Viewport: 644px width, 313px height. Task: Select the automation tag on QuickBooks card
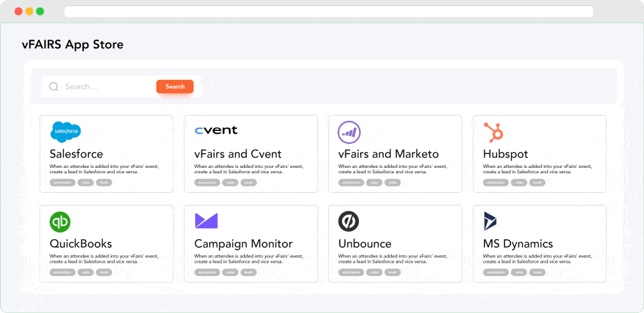coord(62,272)
